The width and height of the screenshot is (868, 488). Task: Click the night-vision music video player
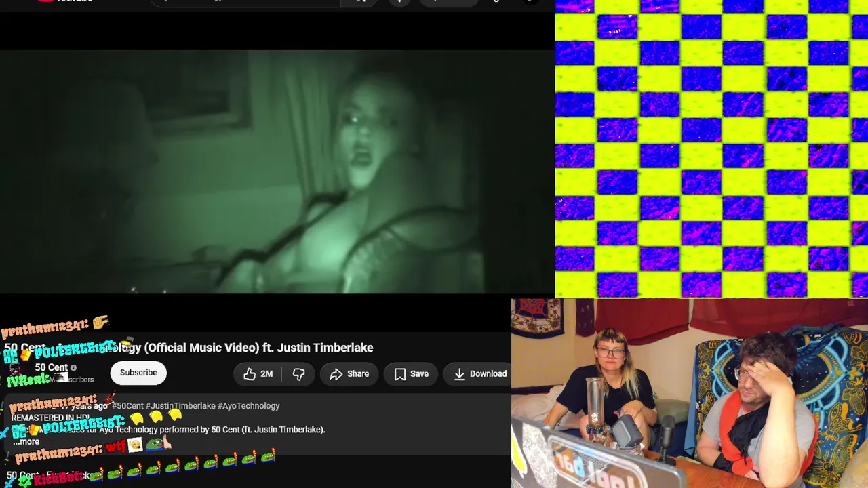pos(277,171)
